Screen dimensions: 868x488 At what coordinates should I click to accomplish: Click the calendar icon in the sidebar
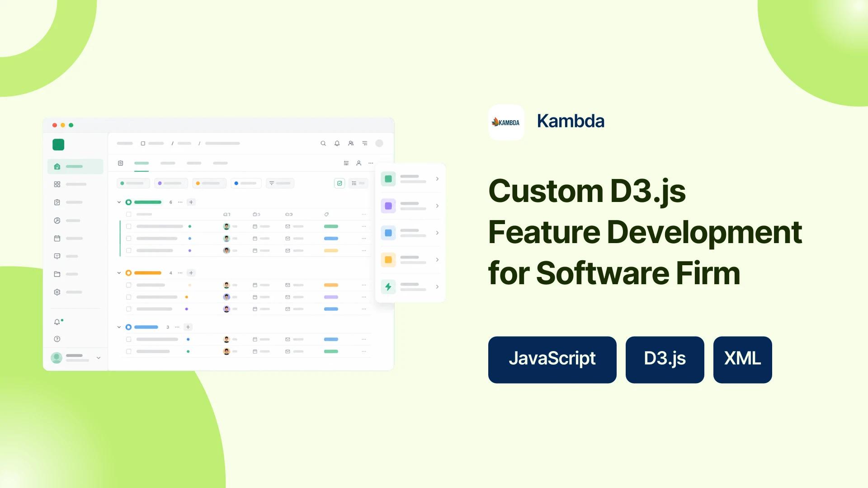pos(57,238)
